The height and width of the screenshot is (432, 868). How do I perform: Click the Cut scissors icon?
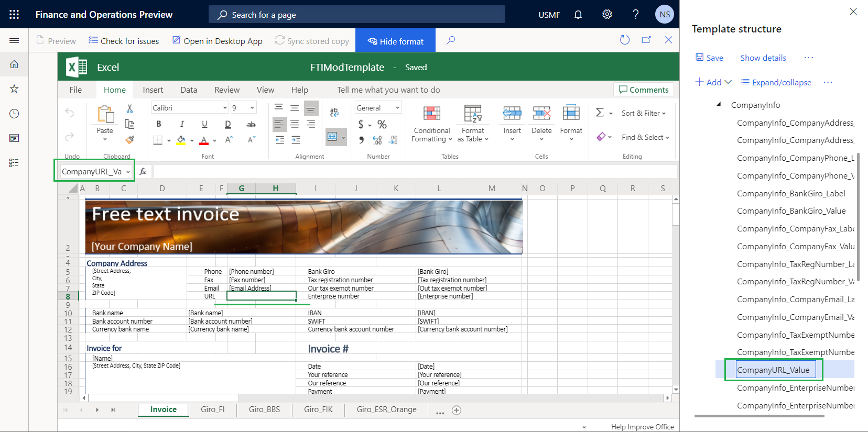[x=129, y=108]
